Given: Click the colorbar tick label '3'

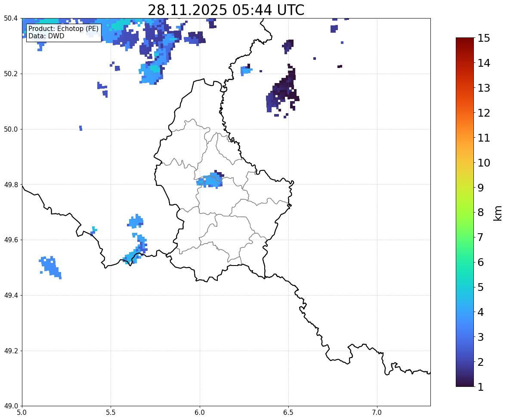Looking at the screenshot, I should [480, 337].
